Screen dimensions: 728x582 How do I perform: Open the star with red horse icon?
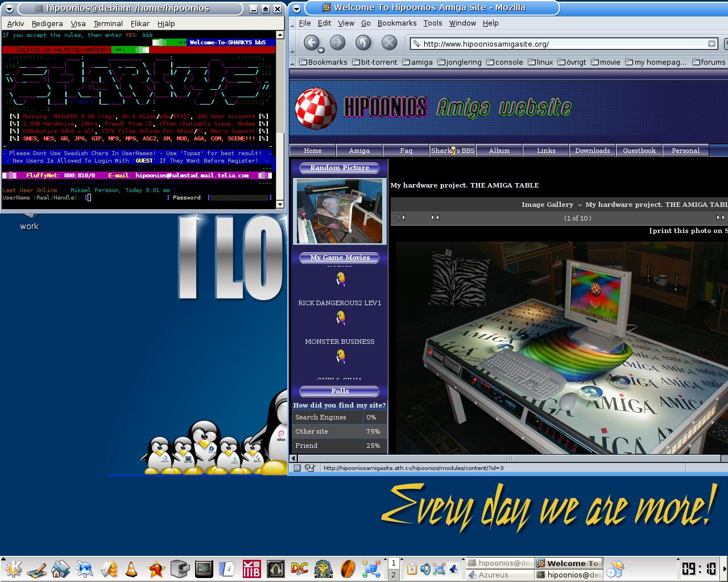156,568
